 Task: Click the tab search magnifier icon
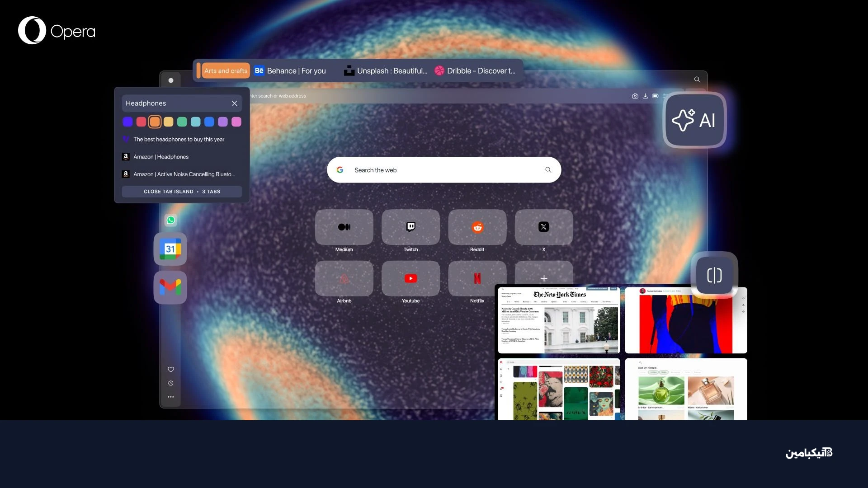tap(697, 80)
